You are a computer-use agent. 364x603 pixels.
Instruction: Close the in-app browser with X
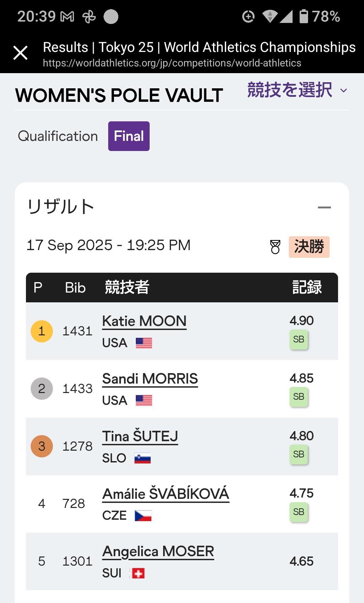[20, 53]
